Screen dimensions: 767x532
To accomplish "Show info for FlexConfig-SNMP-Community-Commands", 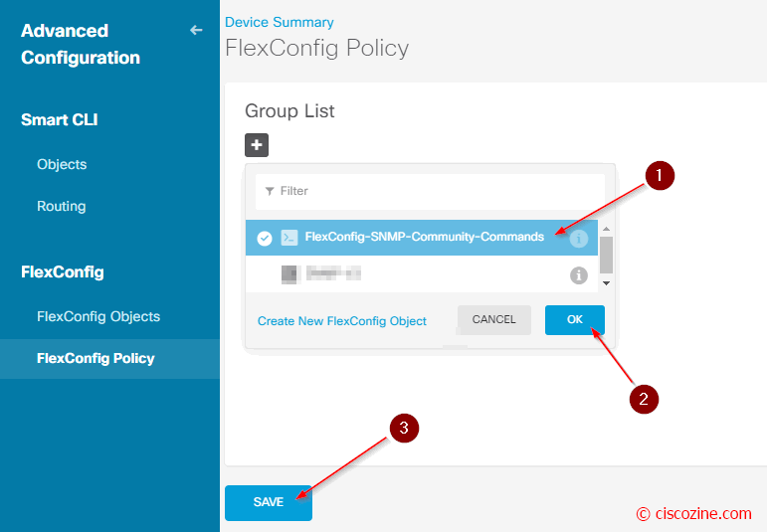I will click(579, 238).
